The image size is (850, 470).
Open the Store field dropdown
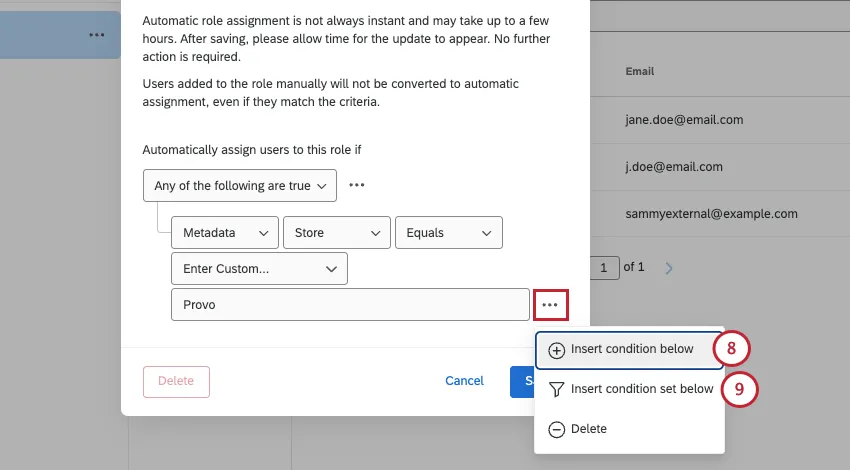pyautogui.click(x=337, y=233)
